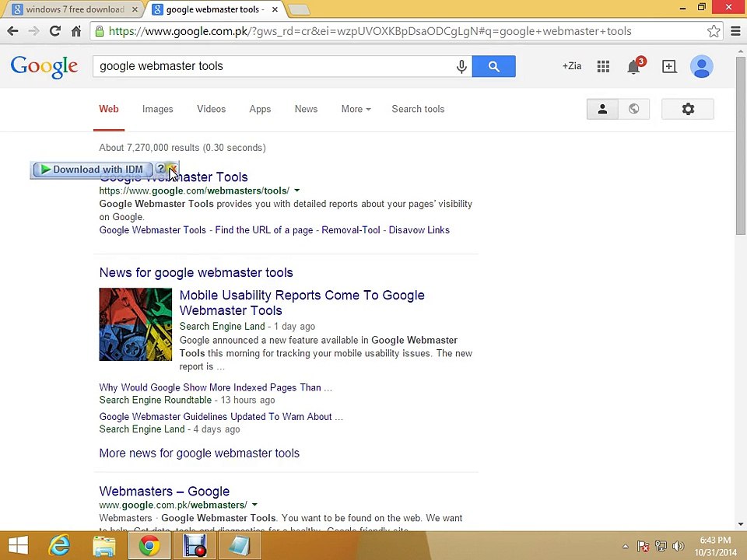Image resolution: width=747 pixels, height=560 pixels.
Task: Click the IDM help question mark
Action: 160,169
